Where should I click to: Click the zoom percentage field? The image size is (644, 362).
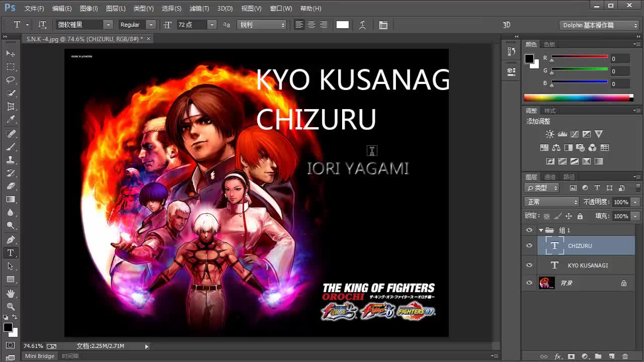[x=33, y=345]
